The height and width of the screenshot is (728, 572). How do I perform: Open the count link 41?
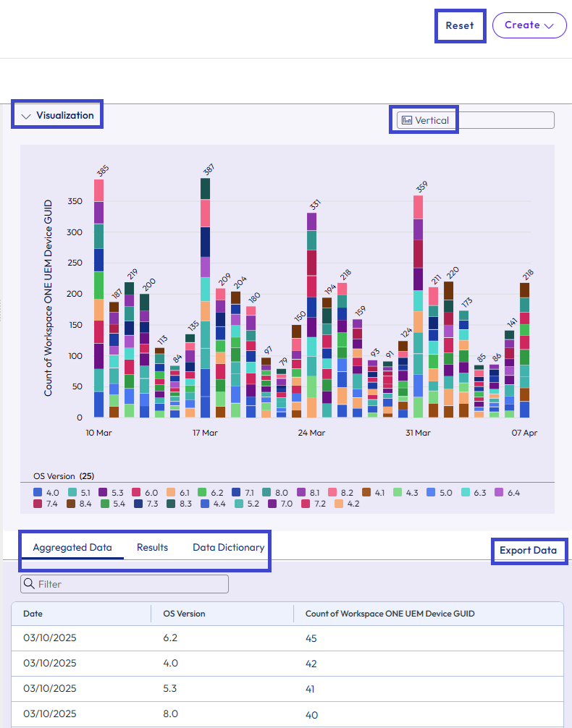coord(310,689)
